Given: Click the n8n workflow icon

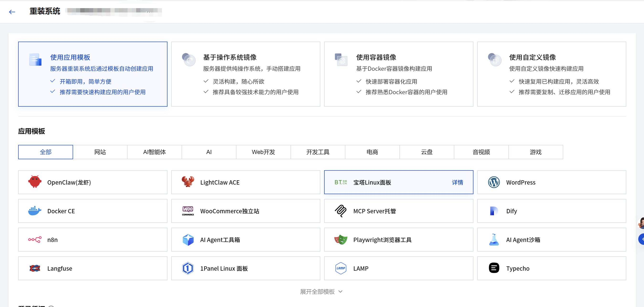Looking at the screenshot, I should (35, 239).
